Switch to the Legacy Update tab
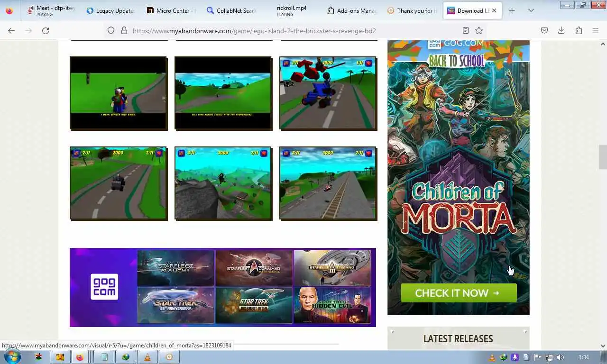Image resolution: width=607 pixels, height=364 pixels. 110,10
